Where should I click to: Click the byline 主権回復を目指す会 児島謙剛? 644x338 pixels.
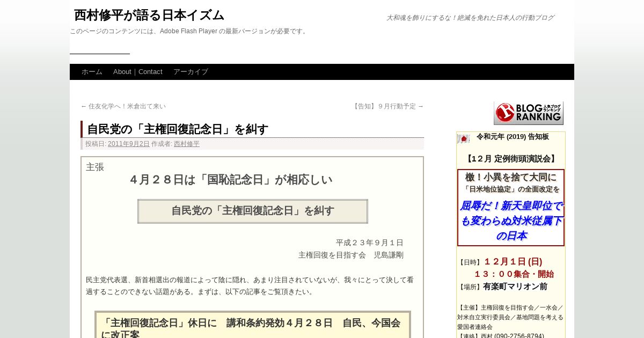[x=351, y=255]
